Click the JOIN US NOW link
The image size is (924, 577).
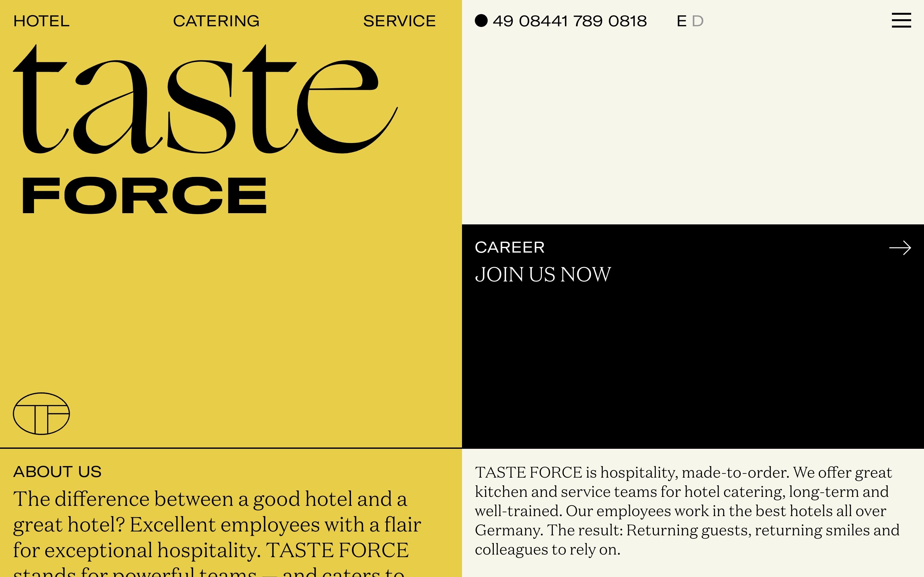tap(543, 275)
